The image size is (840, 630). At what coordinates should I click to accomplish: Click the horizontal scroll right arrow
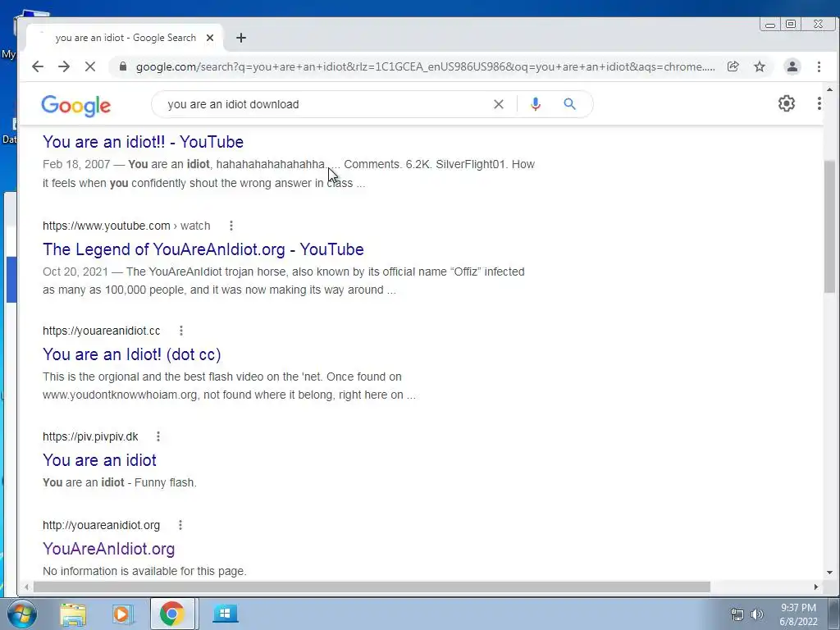(816, 587)
